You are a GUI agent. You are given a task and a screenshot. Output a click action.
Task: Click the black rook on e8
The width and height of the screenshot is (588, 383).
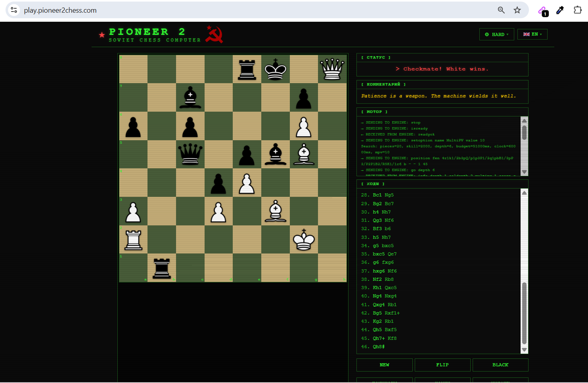click(247, 70)
